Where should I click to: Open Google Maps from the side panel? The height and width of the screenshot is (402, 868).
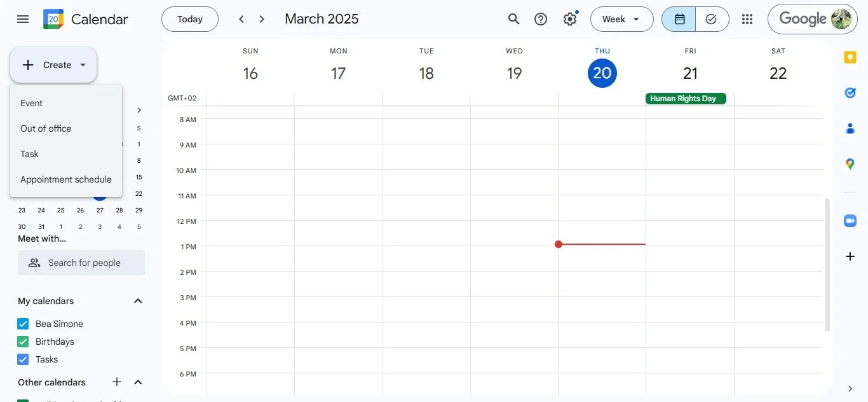[x=850, y=164]
